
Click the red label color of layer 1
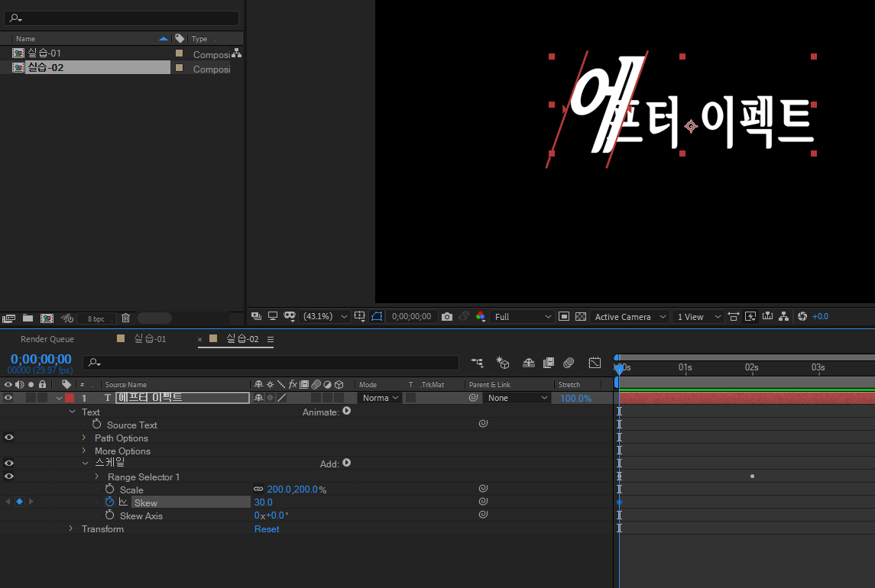tap(70, 398)
